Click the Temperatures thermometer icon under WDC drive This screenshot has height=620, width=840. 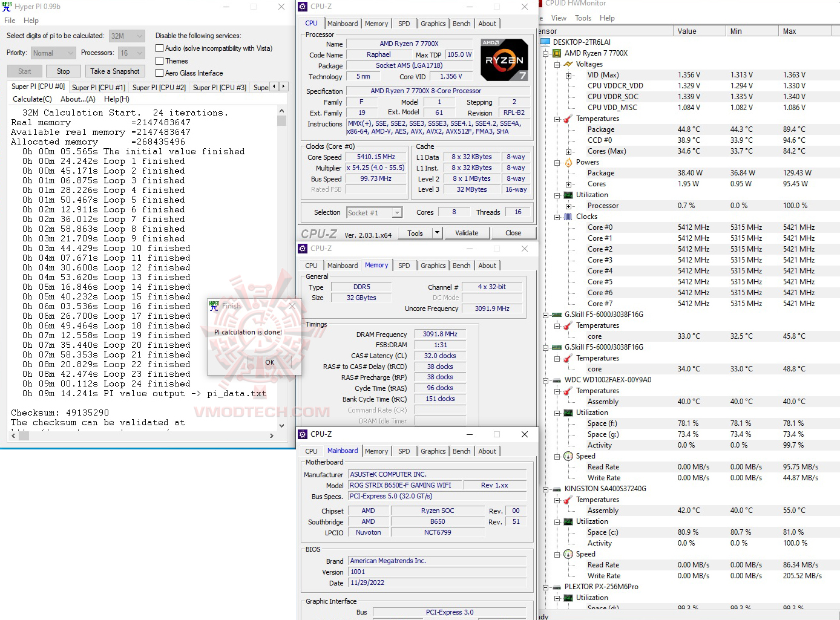[568, 391]
